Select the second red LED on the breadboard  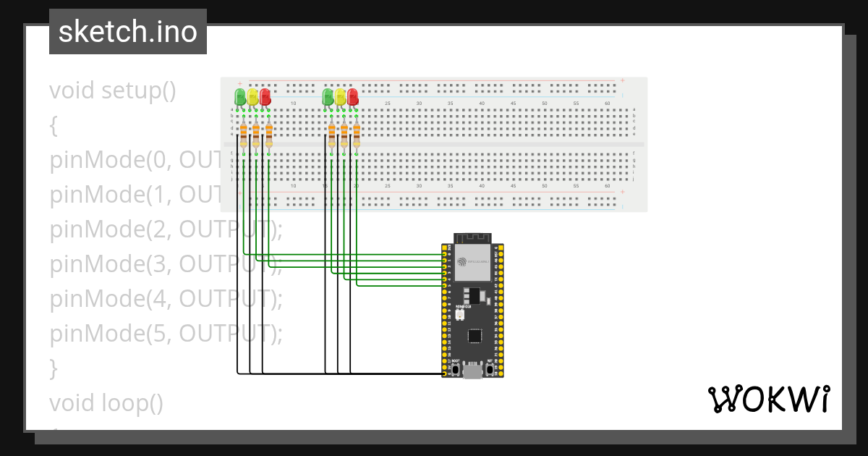[352, 97]
